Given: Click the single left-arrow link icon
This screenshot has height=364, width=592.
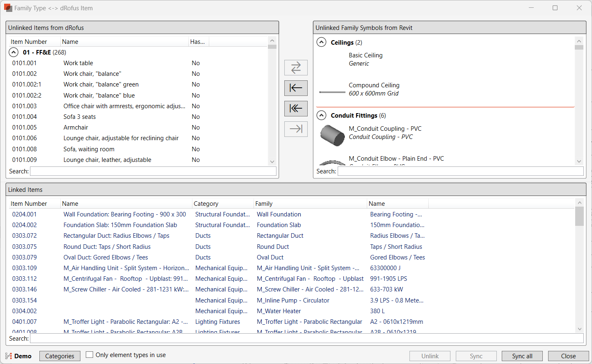Looking at the screenshot, I should [296, 88].
